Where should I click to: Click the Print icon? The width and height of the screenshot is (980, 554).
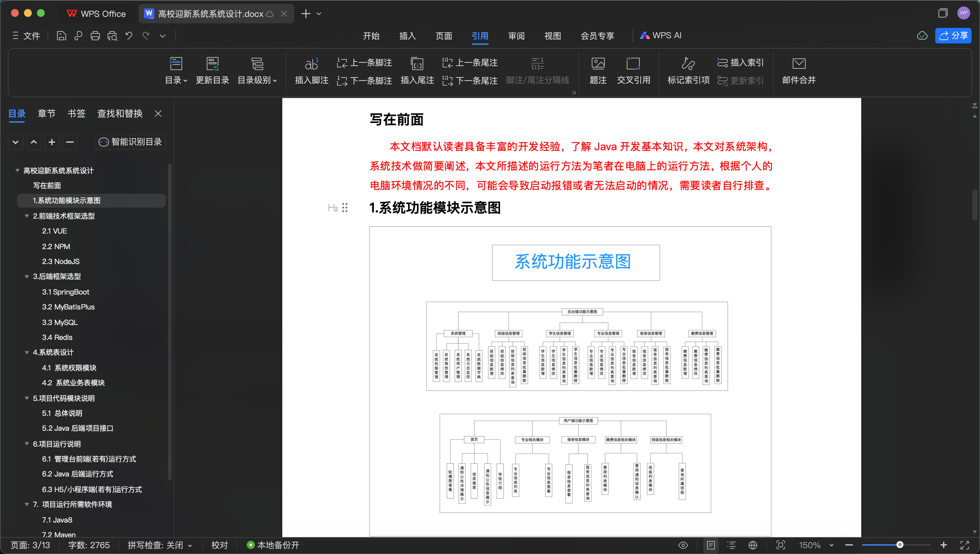[95, 36]
